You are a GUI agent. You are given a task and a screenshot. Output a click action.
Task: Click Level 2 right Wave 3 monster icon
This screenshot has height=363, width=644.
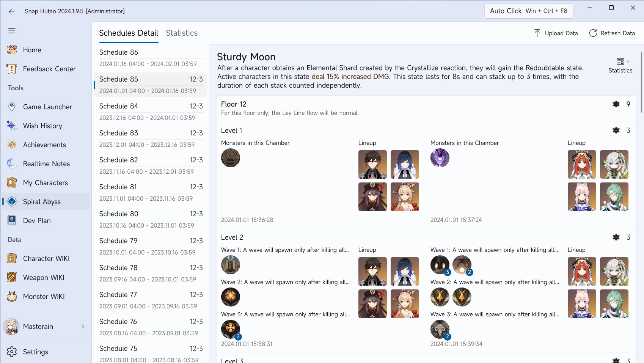[x=440, y=329]
